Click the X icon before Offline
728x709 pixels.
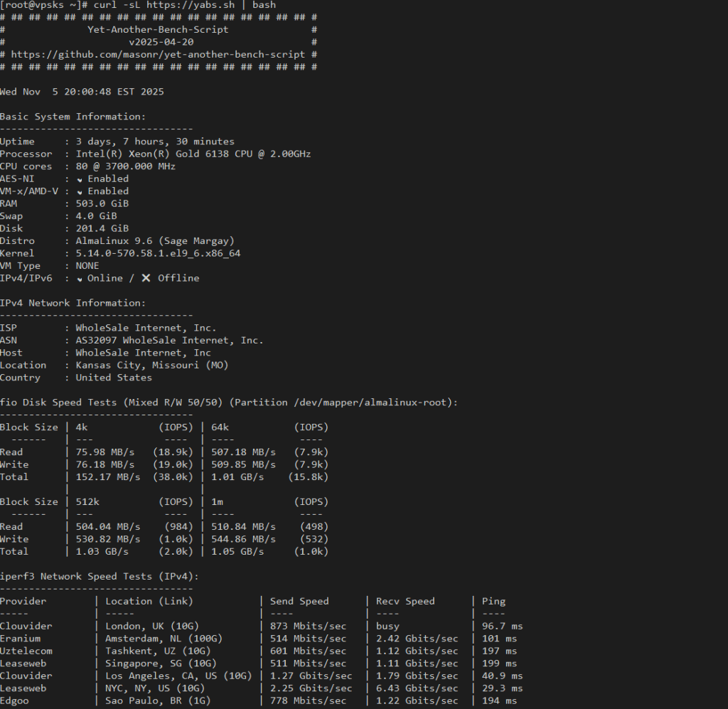(146, 278)
